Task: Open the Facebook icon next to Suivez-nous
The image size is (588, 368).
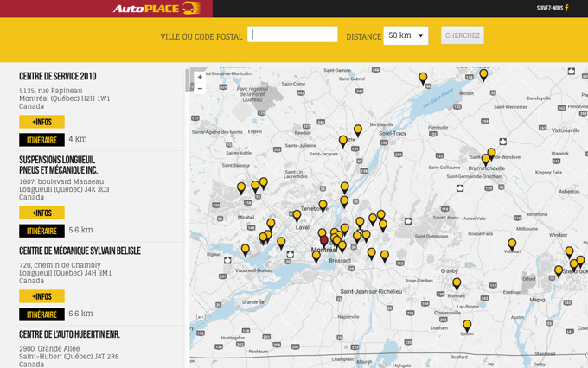Action: pos(566,8)
